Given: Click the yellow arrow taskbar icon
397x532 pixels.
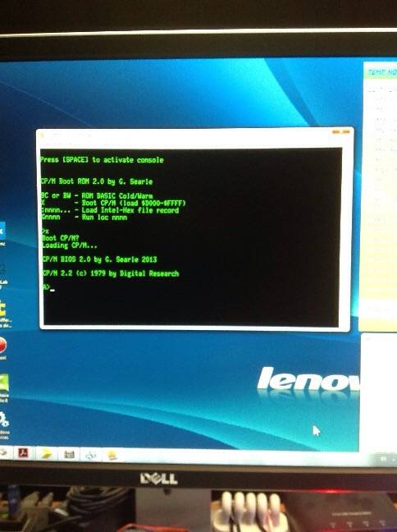Looking at the screenshot, I should [46, 454].
